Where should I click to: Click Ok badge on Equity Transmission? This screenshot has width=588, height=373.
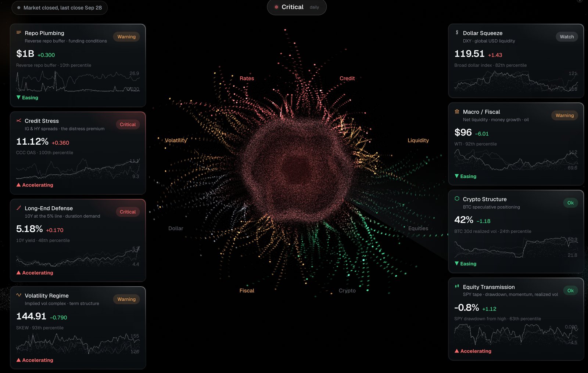click(x=570, y=290)
